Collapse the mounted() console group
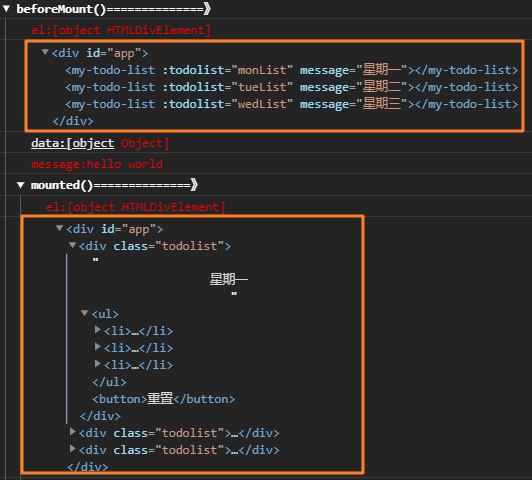The width and height of the screenshot is (532, 480). (x=21, y=185)
